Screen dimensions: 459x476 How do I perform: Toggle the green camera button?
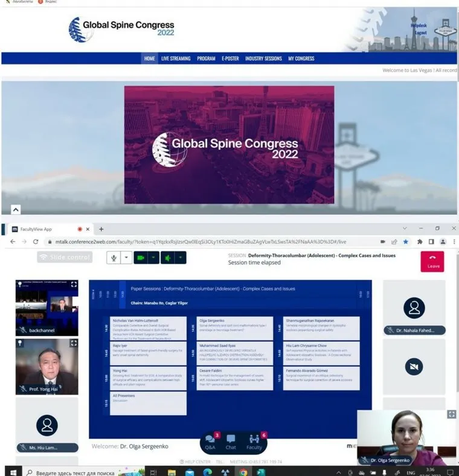click(141, 258)
